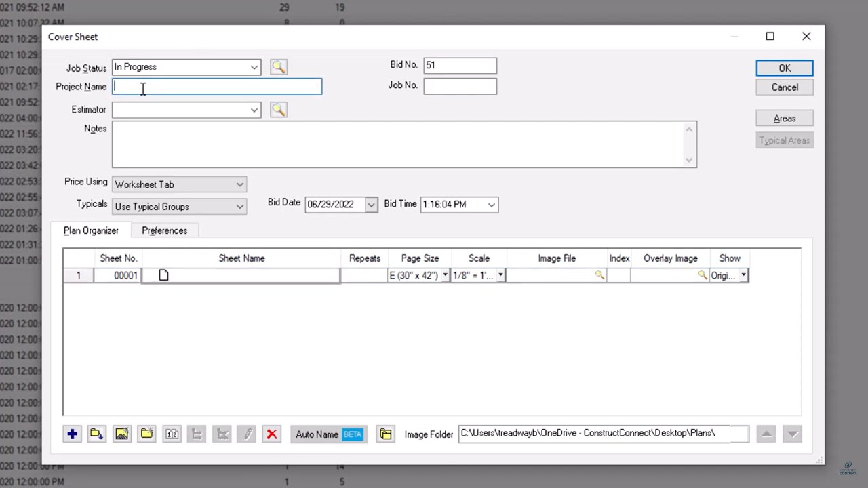This screenshot has height=488, width=868.
Task: Expand the Page Size dropdown in row 1
Action: point(445,275)
